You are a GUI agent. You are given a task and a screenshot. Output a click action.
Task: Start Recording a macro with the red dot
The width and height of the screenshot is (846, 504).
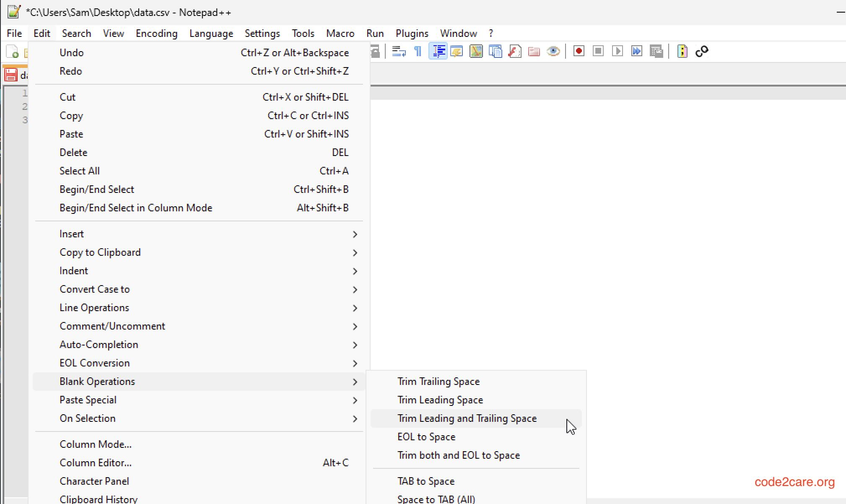click(578, 51)
